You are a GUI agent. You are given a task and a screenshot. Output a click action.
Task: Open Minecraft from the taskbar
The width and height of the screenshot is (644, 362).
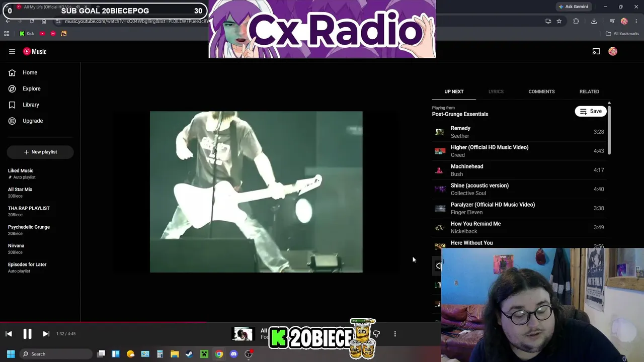(204, 354)
